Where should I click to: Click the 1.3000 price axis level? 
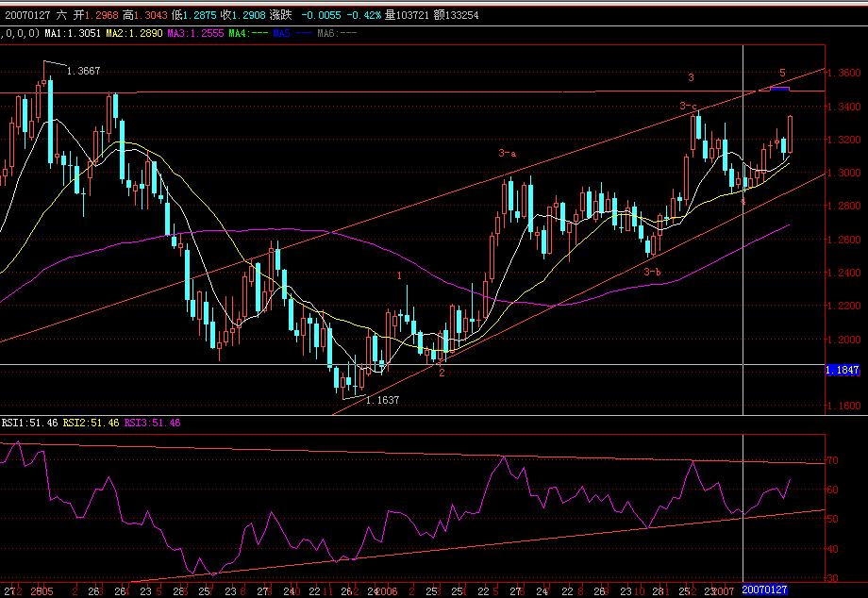click(x=844, y=173)
